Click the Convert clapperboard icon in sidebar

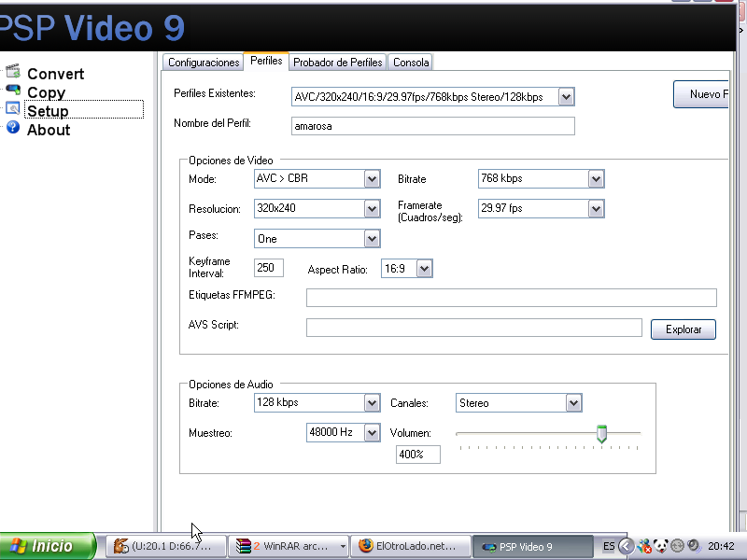pos(12,72)
